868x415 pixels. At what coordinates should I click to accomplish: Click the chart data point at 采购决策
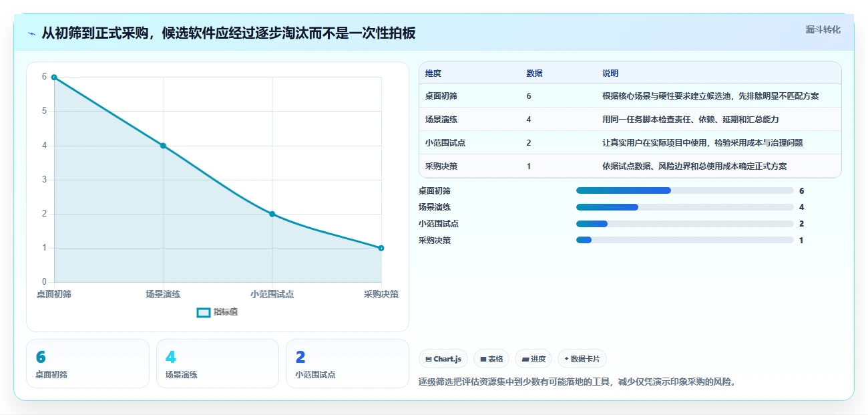click(381, 248)
